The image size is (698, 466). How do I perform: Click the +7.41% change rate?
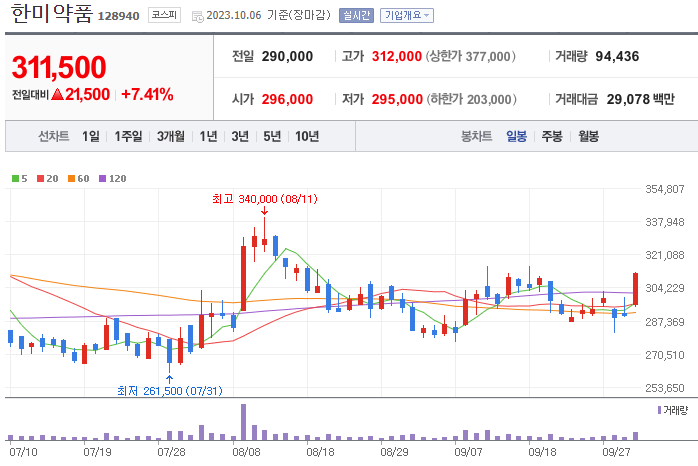click(147, 94)
